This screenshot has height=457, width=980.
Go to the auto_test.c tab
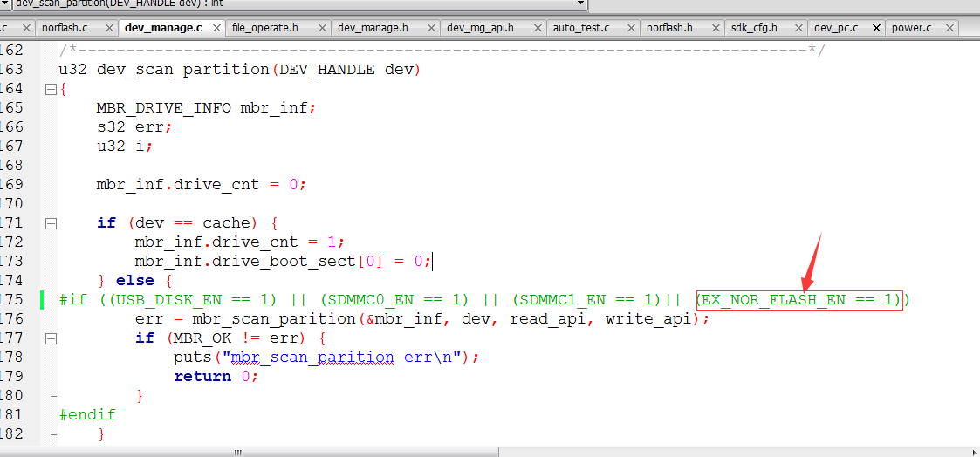[x=581, y=28]
